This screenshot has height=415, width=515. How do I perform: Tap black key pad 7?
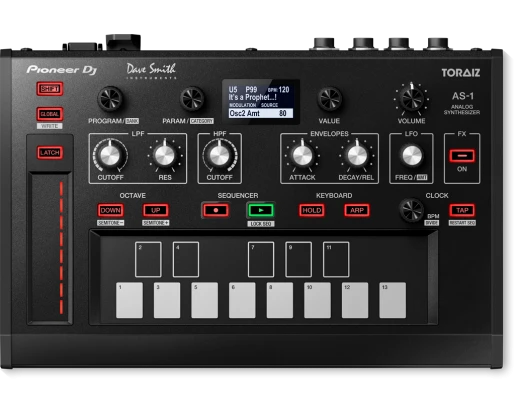(x=261, y=259)
